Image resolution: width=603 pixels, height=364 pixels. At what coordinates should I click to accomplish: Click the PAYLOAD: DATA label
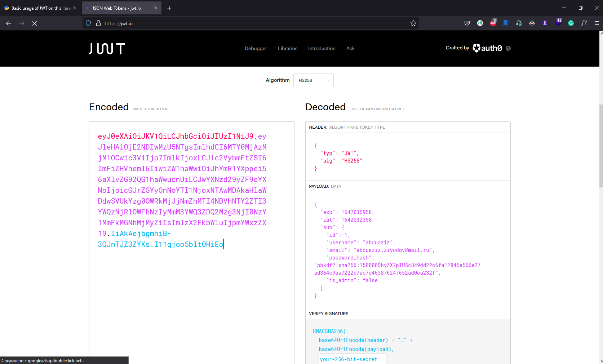coord(325,186)
